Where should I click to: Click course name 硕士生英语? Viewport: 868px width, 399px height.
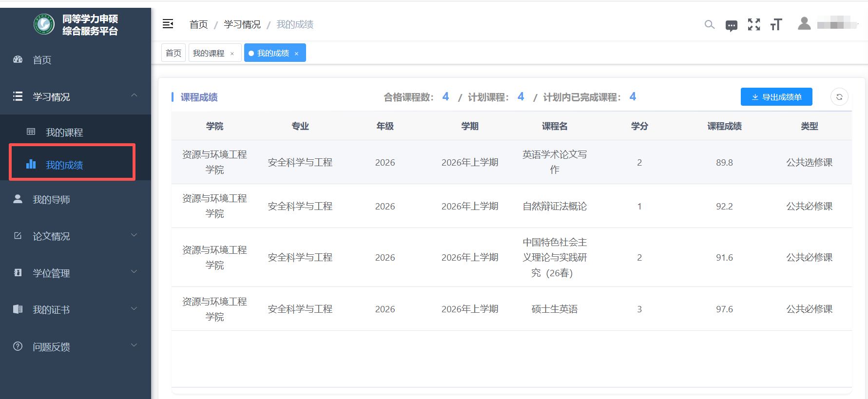(x=555, y=309)
